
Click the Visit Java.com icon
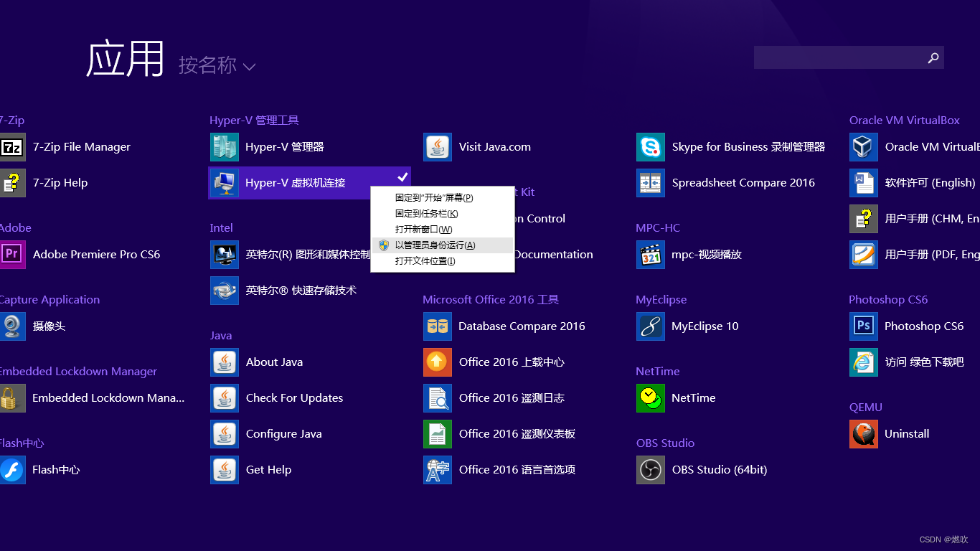[438, 147]
